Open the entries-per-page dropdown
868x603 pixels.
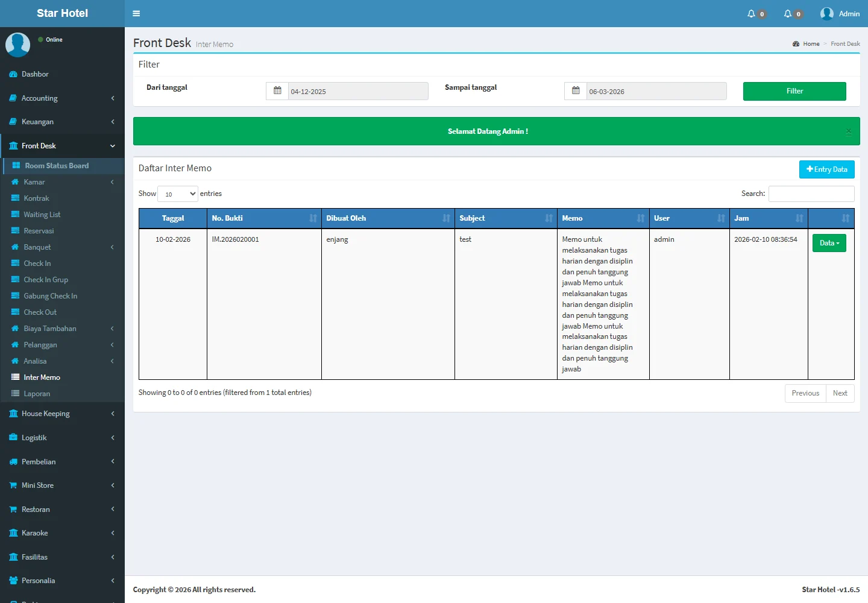click(178, 194)
